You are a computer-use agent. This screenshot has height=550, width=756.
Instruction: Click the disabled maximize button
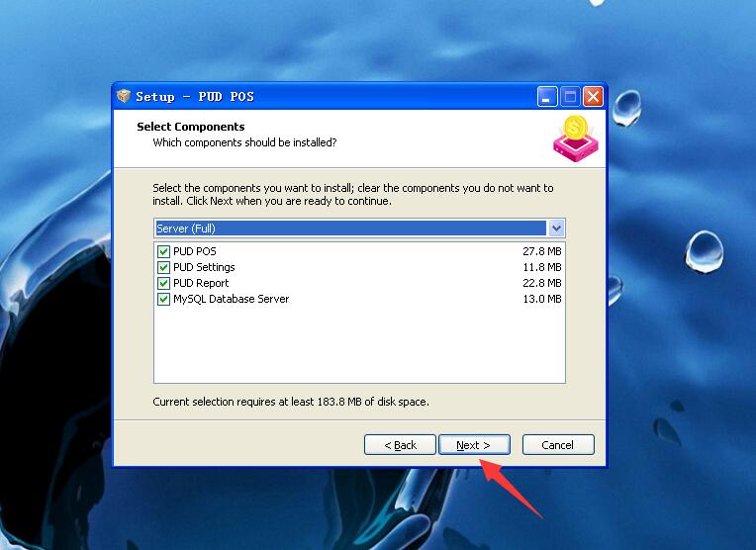point(570,96)
